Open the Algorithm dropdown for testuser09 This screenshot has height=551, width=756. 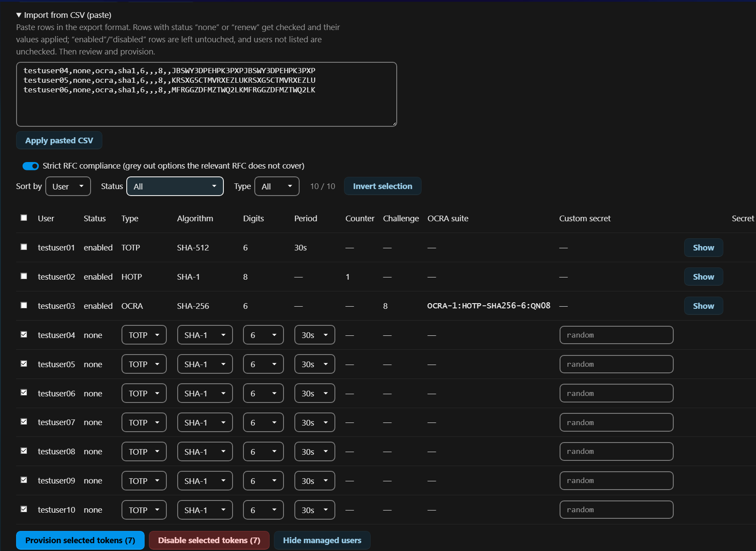pos(205,481)
